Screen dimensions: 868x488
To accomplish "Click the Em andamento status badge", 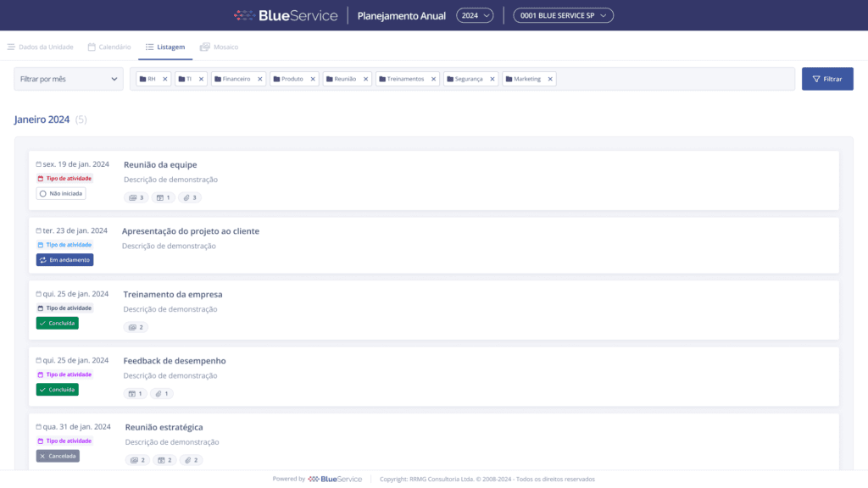I will pyautogui.click(x=64, y=260).
